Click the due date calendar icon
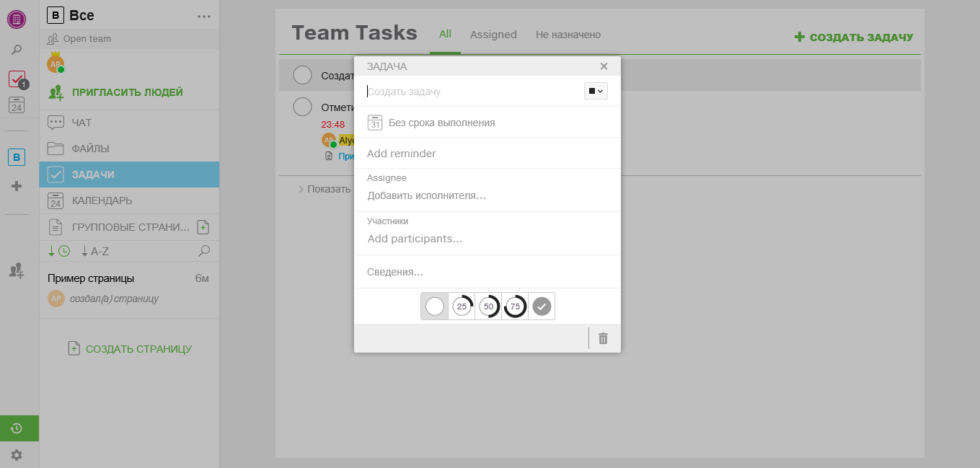 click(x=375, y=123)
